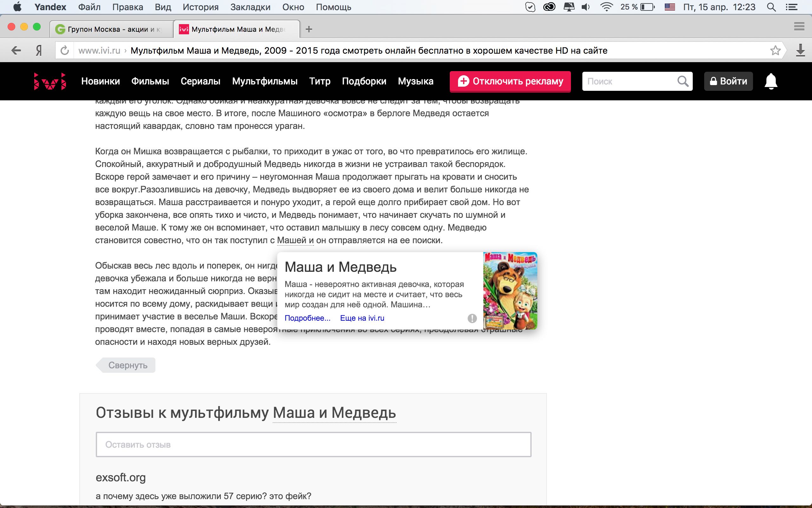This screenshot has height=508, width=812.
Task: Open Creative Cloud menu bar icon
Action: pos(549,7)
